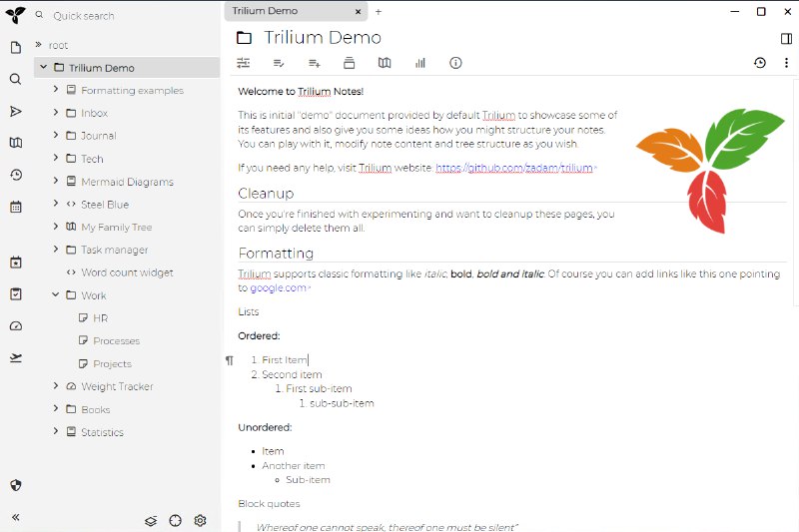Collapse the Work tree node
The height and width of the screenshot is (532, 799).
(56, 294)
